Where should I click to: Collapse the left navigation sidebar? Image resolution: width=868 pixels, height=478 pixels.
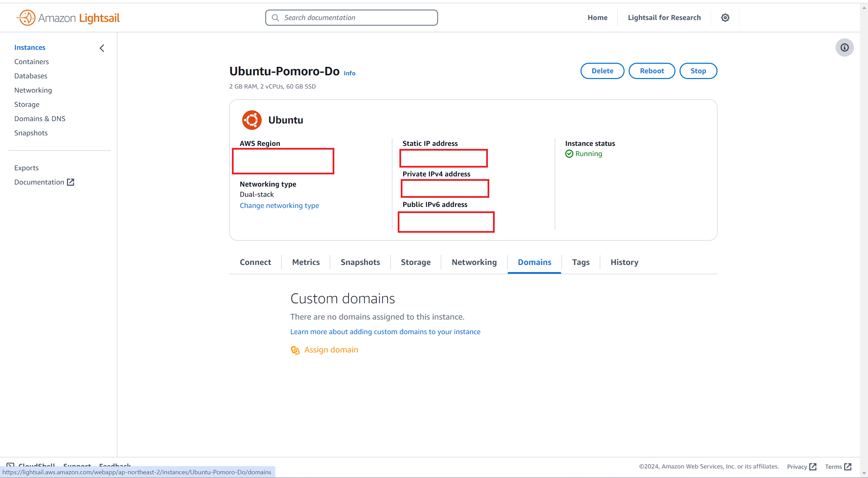click(102, 48)
